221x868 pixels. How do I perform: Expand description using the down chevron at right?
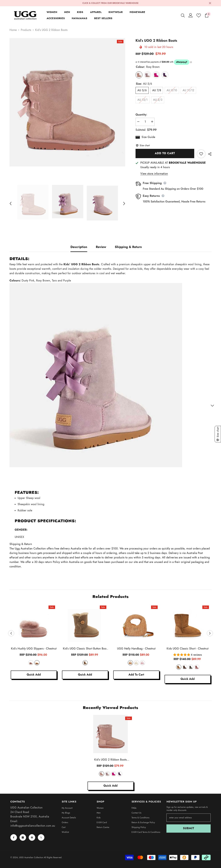[212, 406]
